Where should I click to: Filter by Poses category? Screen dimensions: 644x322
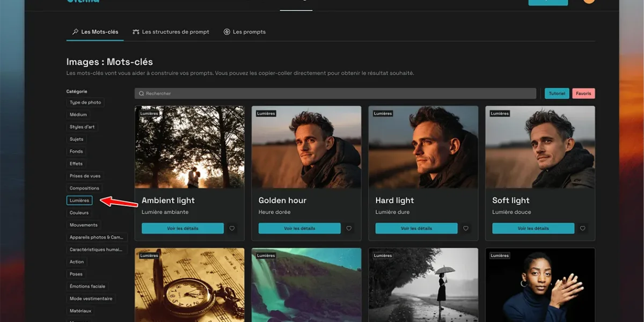click(x=76, y=274)
